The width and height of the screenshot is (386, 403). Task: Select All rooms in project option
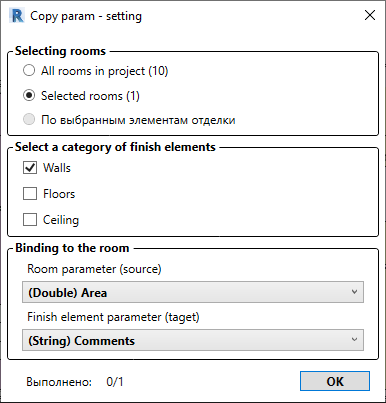(x=29, y=71)
